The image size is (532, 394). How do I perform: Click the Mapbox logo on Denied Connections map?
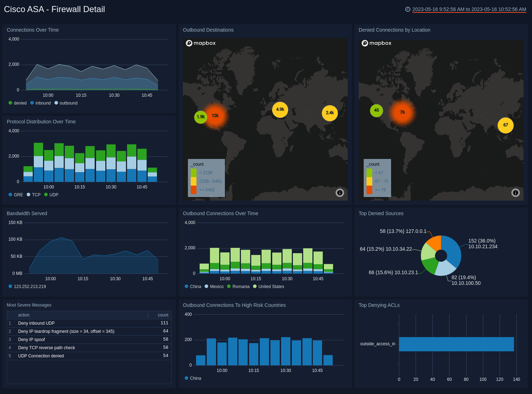pyautogui.click(x=376, y=43)
